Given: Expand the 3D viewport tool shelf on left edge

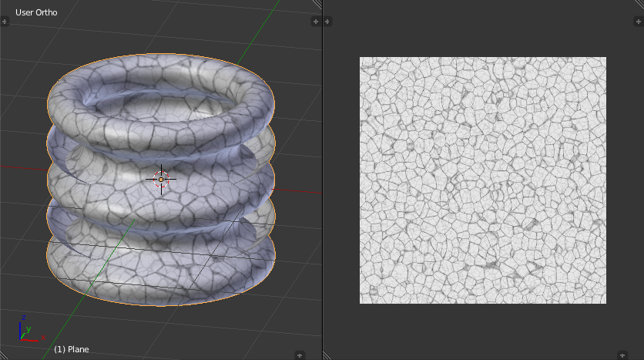Looking at the screenshot, I should (x=4, y=22).
